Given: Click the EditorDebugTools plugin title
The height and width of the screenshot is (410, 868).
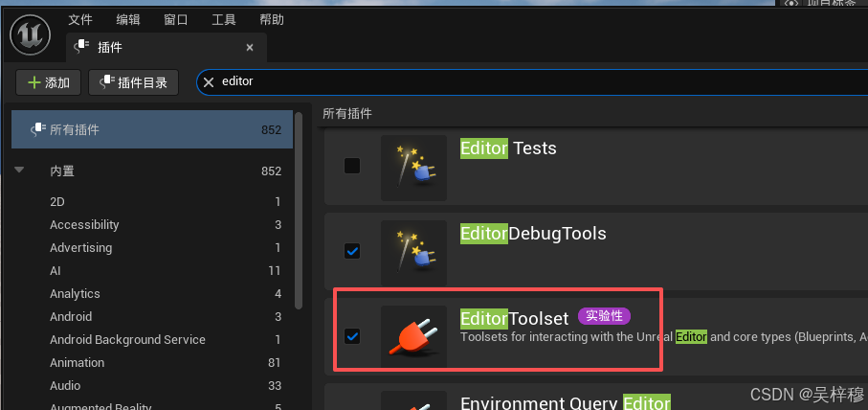Looking at the screenshot, I should coord(533,233).
